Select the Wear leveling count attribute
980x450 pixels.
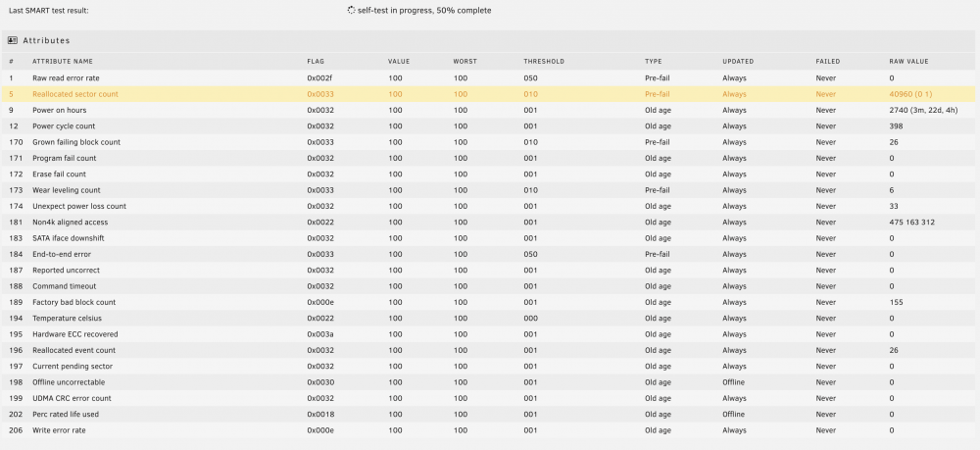coord(67,190)
